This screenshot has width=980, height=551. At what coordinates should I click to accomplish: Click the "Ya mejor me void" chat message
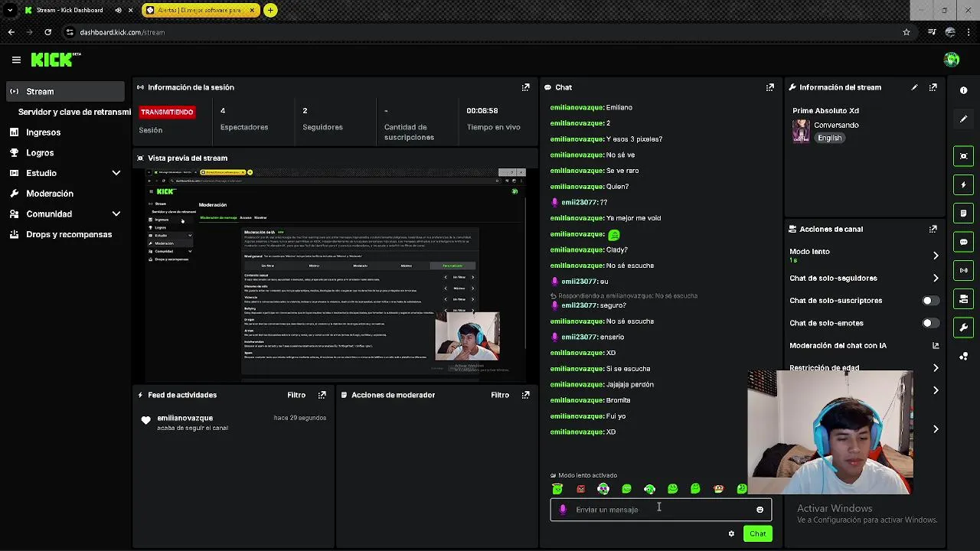tap(606, 218)
